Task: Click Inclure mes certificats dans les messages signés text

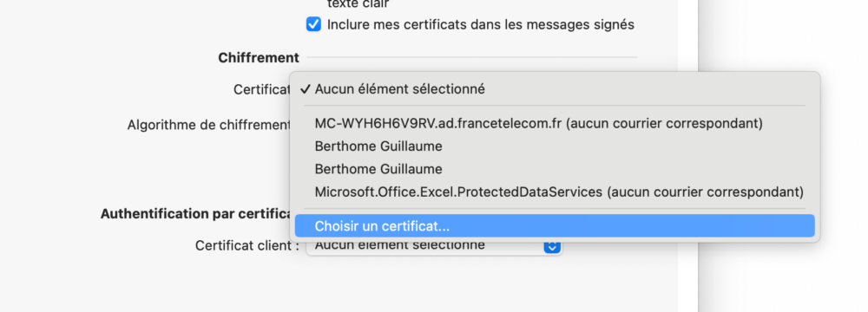Action: click(x=481, y=25)
